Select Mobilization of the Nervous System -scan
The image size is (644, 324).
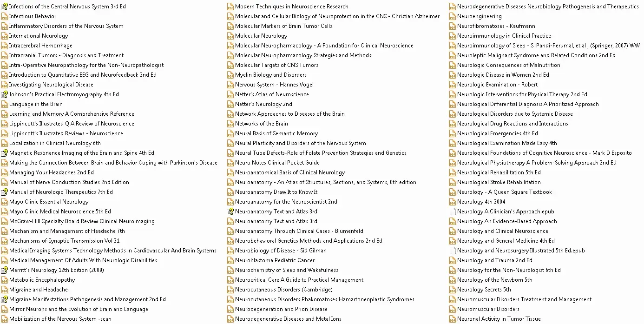pyautogui.click(x=60, y=319)
